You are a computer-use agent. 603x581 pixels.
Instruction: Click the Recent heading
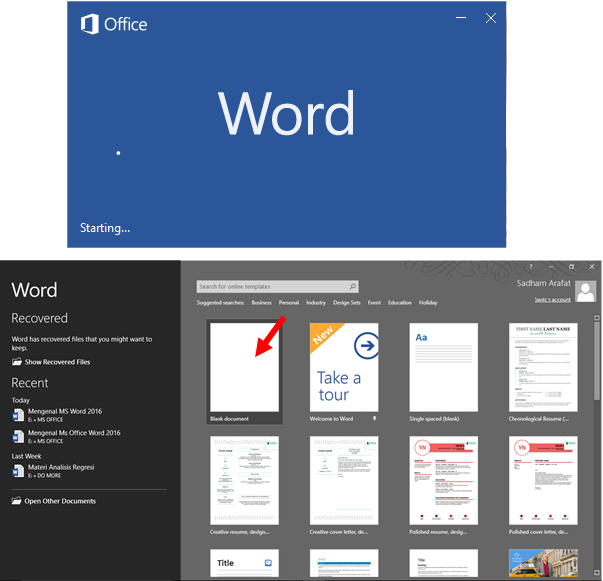pyautogui.click(x=30, y=383)
